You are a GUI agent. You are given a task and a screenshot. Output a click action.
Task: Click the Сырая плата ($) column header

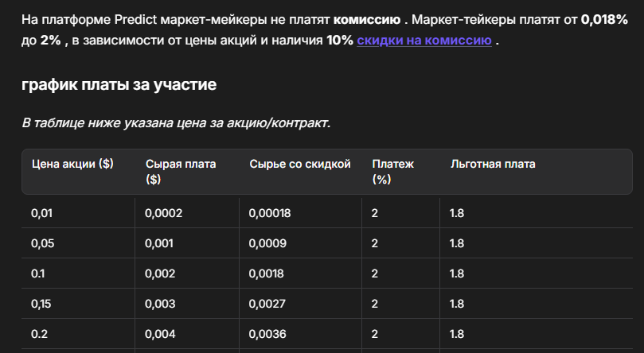[x=181, y=172]
